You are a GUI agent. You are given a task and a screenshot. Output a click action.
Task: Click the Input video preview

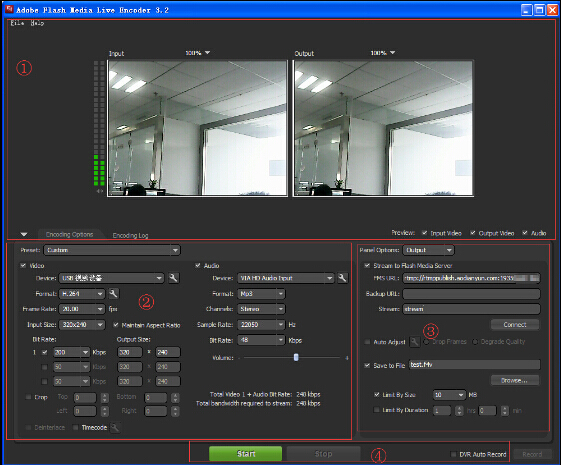[x=197, y=128]
